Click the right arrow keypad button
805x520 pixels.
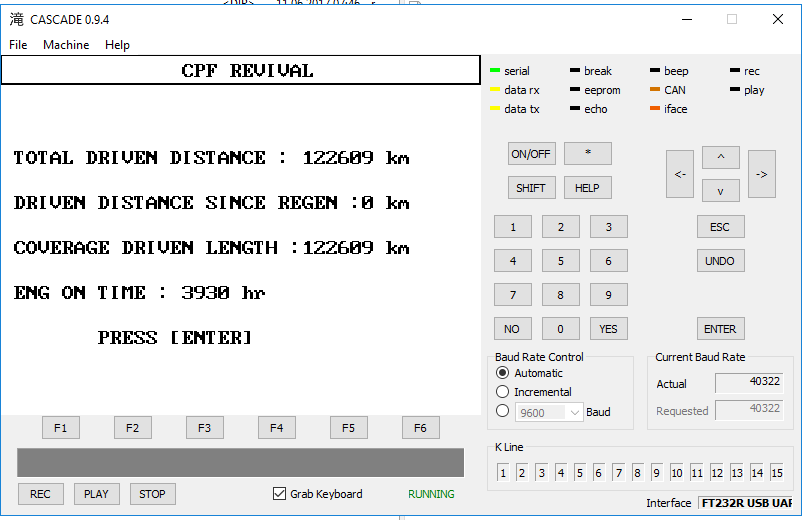761,174
